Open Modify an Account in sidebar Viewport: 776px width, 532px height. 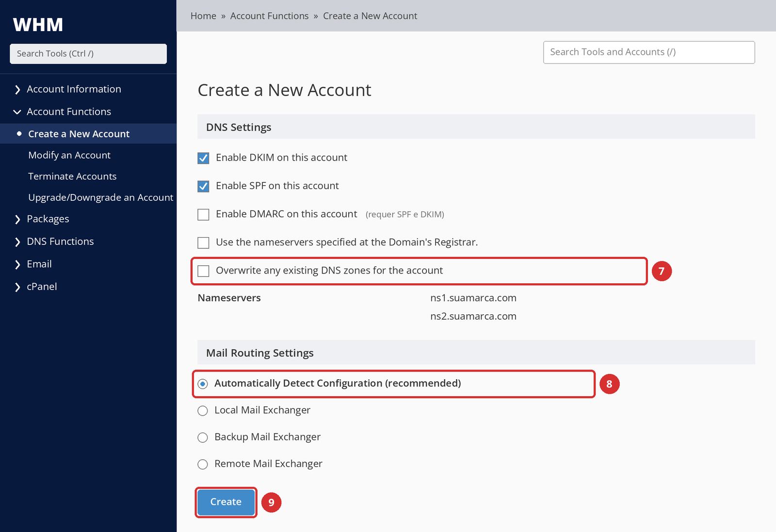tap(69, 155)
